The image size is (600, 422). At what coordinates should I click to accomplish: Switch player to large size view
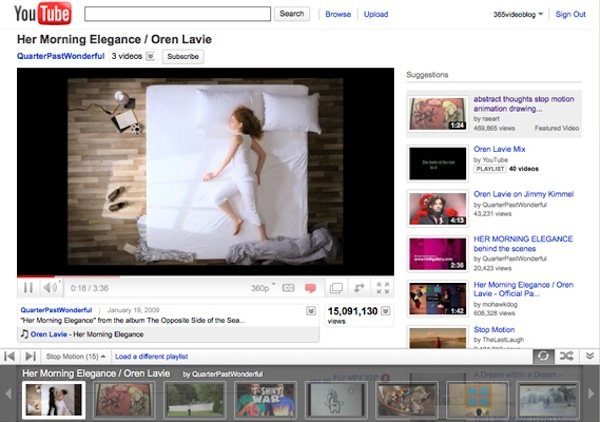coord(336,288)
